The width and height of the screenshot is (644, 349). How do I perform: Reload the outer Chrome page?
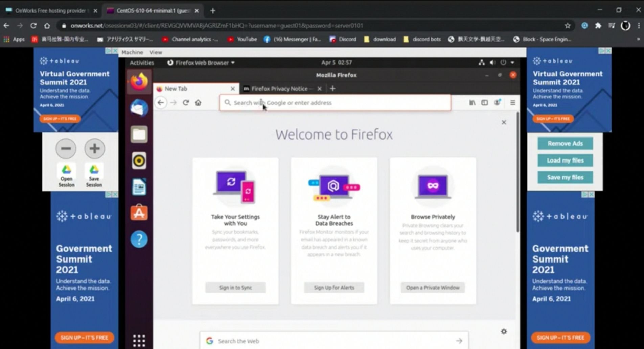click(33, 26)
